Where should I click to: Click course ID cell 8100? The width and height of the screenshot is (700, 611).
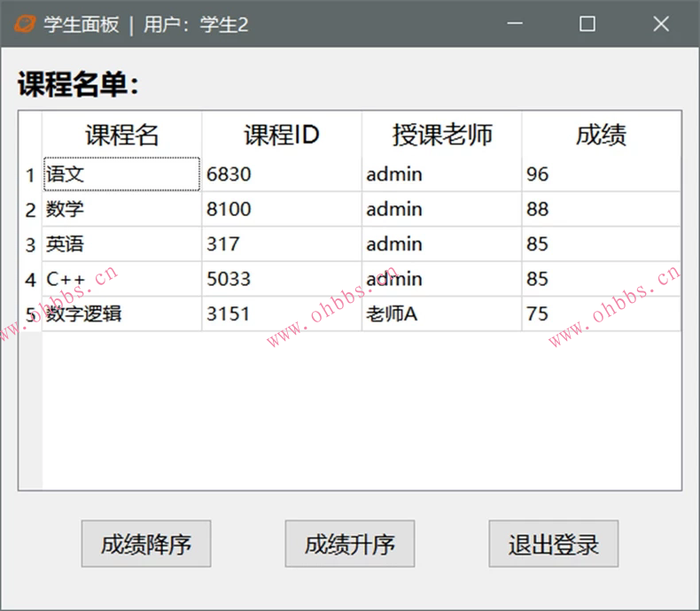coord(282,209)
